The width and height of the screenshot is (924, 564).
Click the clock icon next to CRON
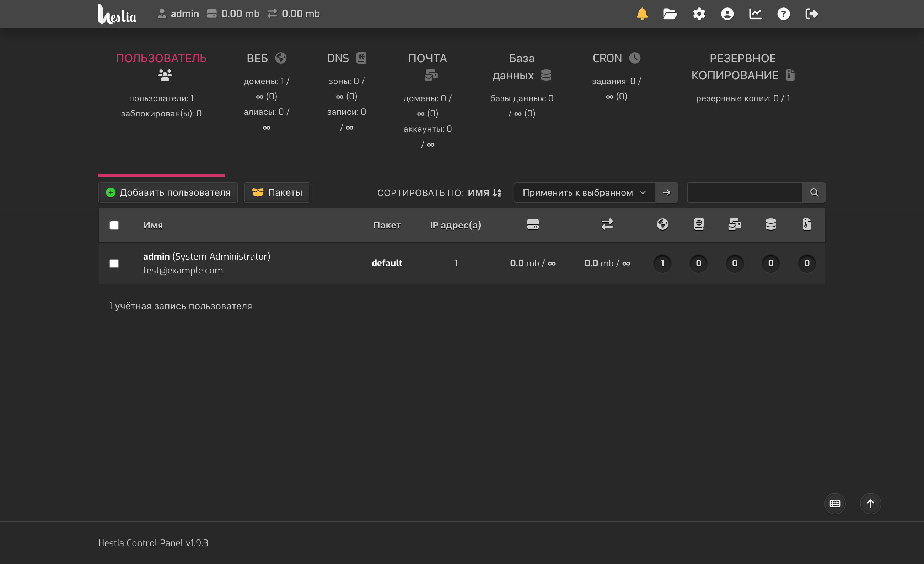(x=634, y=58)
